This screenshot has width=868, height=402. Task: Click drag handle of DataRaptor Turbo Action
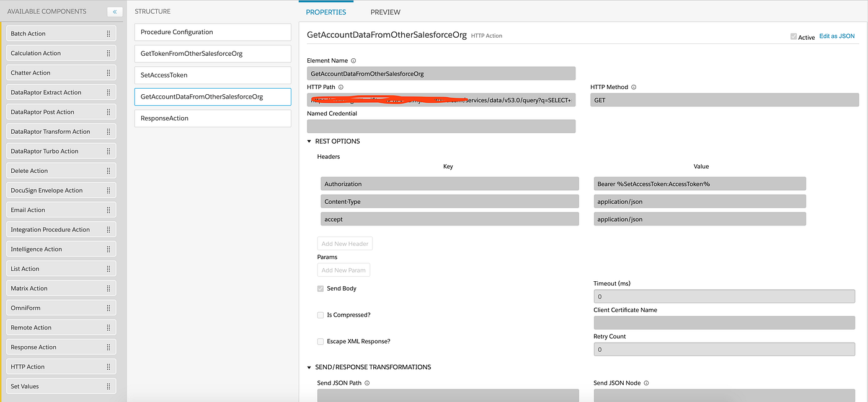(108, 151)
